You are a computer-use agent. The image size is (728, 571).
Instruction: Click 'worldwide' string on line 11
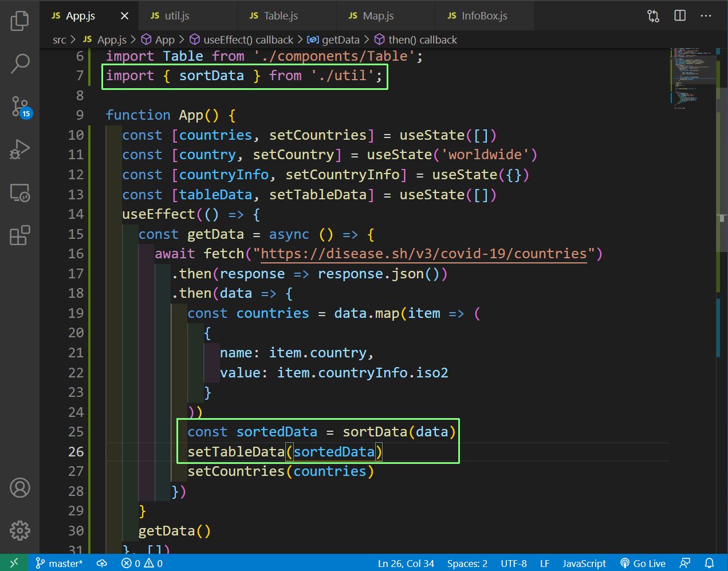[485, 155]
